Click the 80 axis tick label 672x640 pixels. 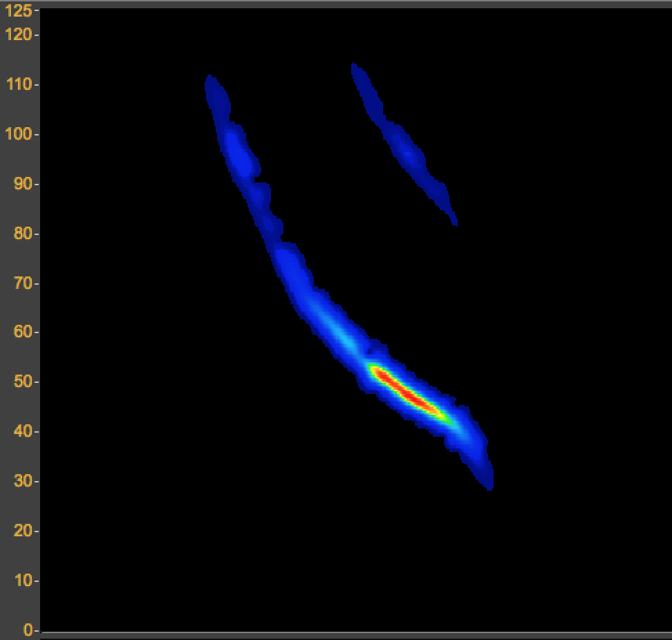point(22,234)
